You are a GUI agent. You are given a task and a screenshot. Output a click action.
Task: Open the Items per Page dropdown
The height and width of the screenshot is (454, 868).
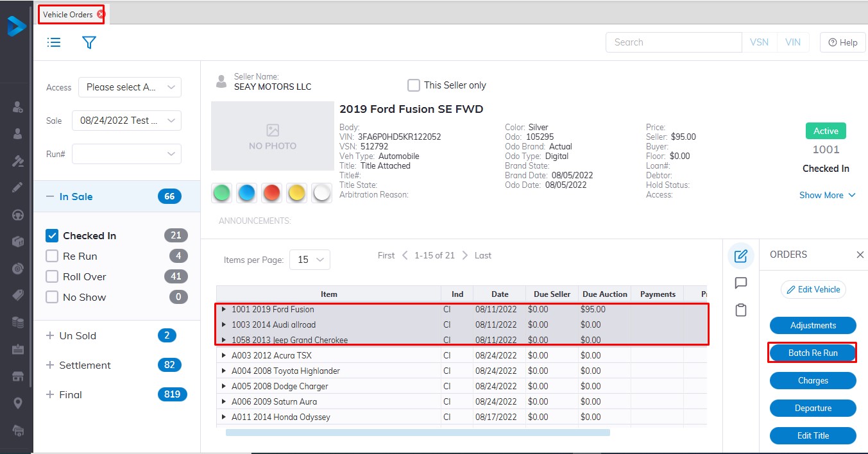click(310, 260)
